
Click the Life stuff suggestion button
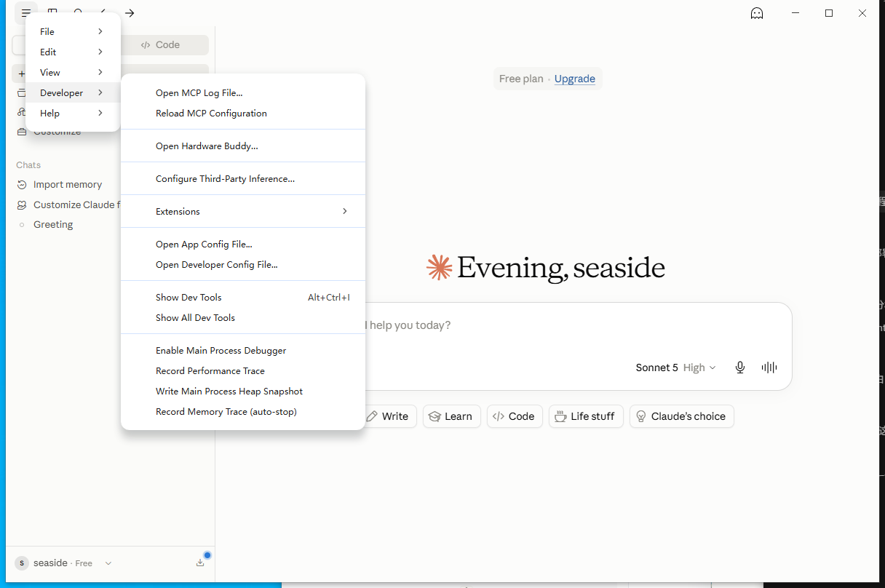586,416
